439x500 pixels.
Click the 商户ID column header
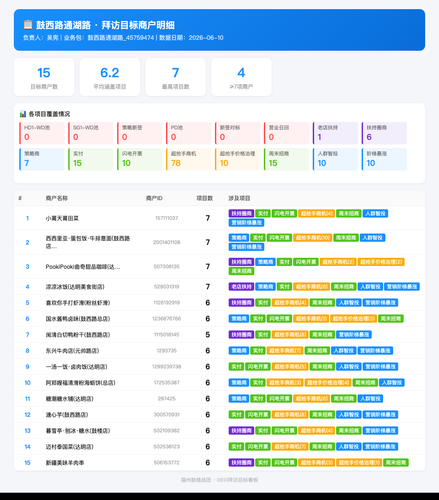154,198
